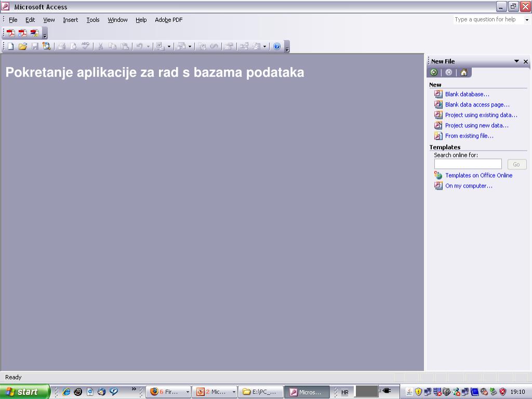Click the taskbar clock showing 19:10
This screenshot has width=532, height=399.
518,392
